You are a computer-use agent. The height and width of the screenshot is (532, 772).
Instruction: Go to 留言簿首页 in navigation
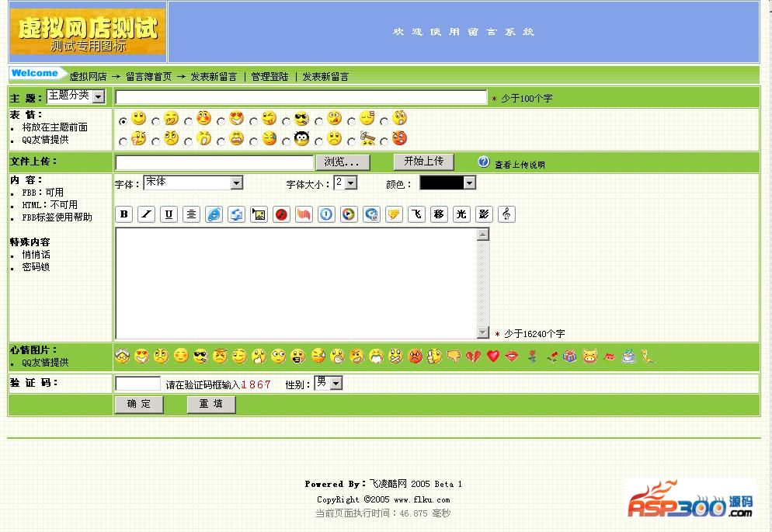click(x=148, y=77)
